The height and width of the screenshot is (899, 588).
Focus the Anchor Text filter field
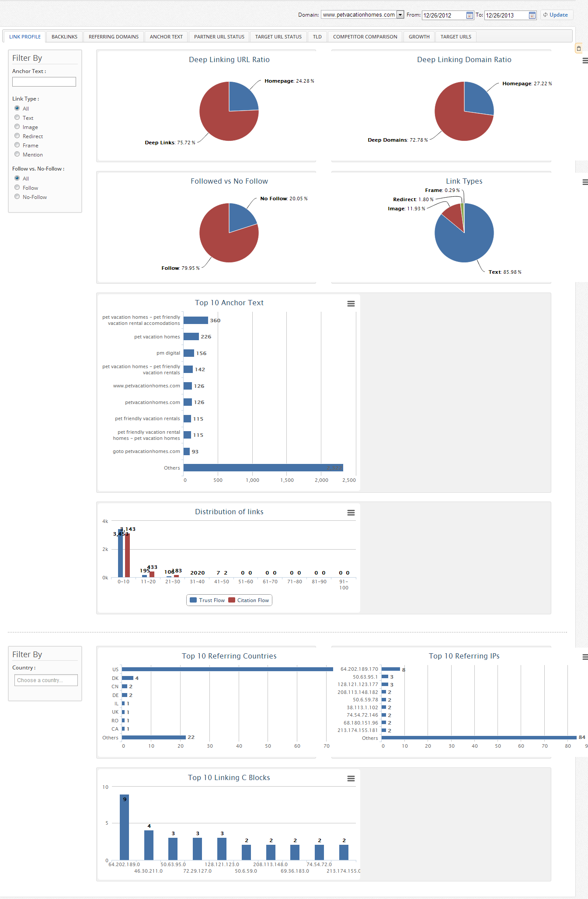click(x=44, y=82)
